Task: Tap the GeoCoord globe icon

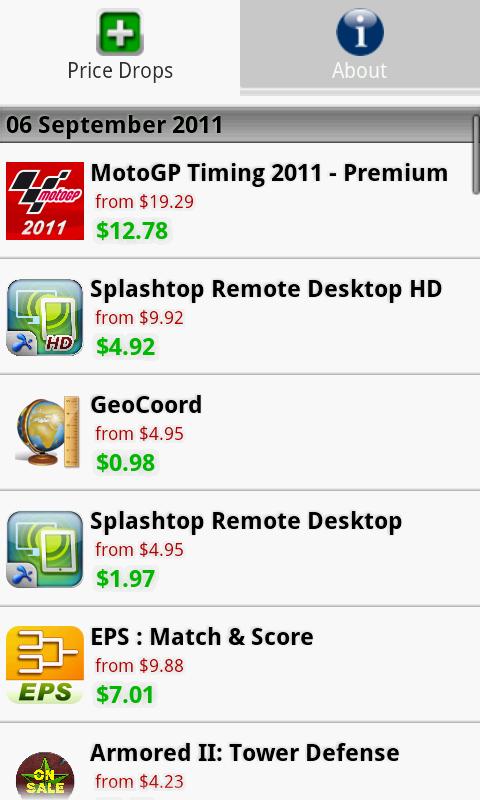Action: (47, 433)
